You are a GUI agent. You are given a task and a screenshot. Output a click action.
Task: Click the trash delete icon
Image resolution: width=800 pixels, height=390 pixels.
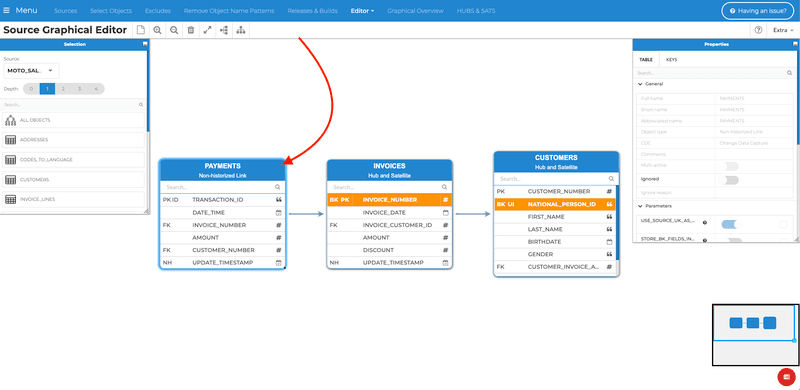point(191,30)
